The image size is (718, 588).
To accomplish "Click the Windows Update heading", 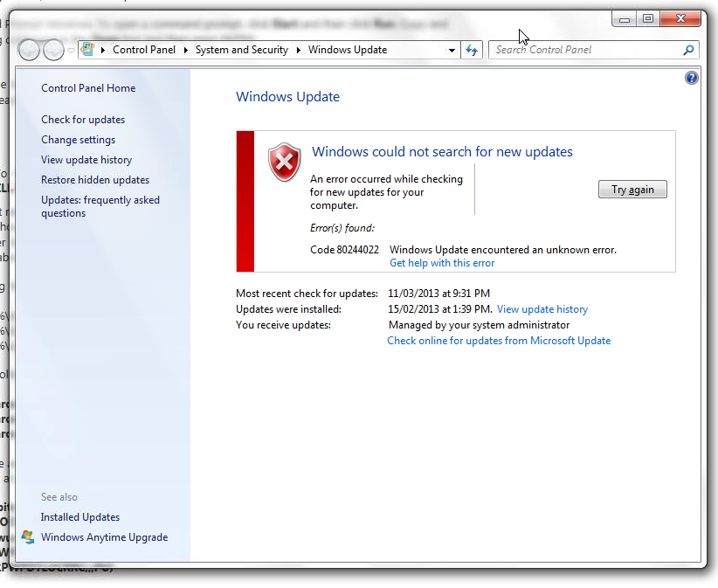I will pyautogui.click(x=287, y=97).
